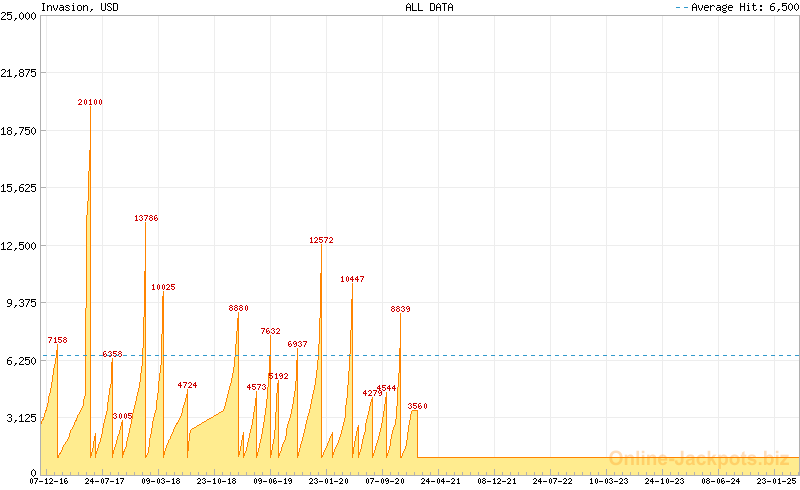Viewport: 800px width, 490px height.
Task: Click the 12572 jackpot peak label
Action: pyautogui.click(x=321, y=240)
